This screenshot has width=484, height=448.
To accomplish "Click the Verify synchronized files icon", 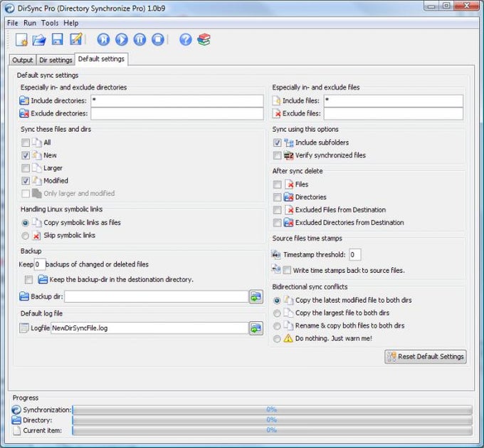I will coord(288,155).
